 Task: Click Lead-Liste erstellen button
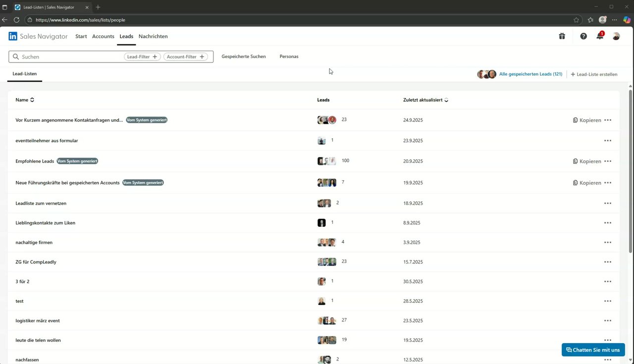pos(594,74)
